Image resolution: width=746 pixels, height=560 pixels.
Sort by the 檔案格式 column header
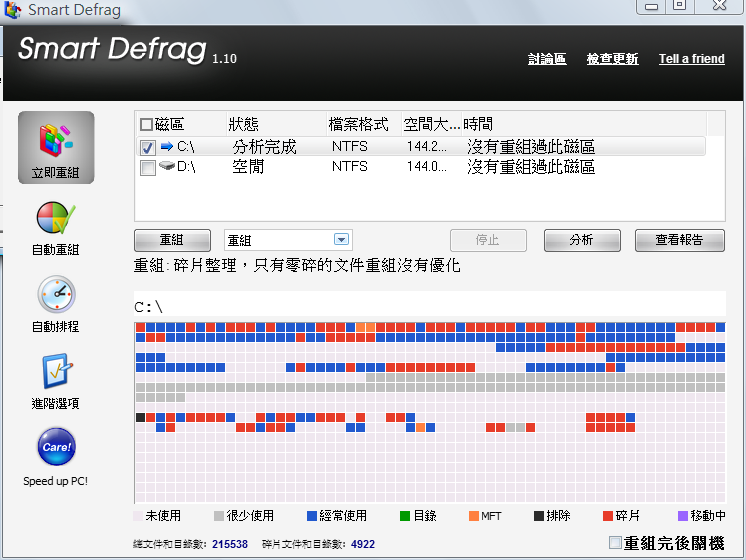coord(358,125)
